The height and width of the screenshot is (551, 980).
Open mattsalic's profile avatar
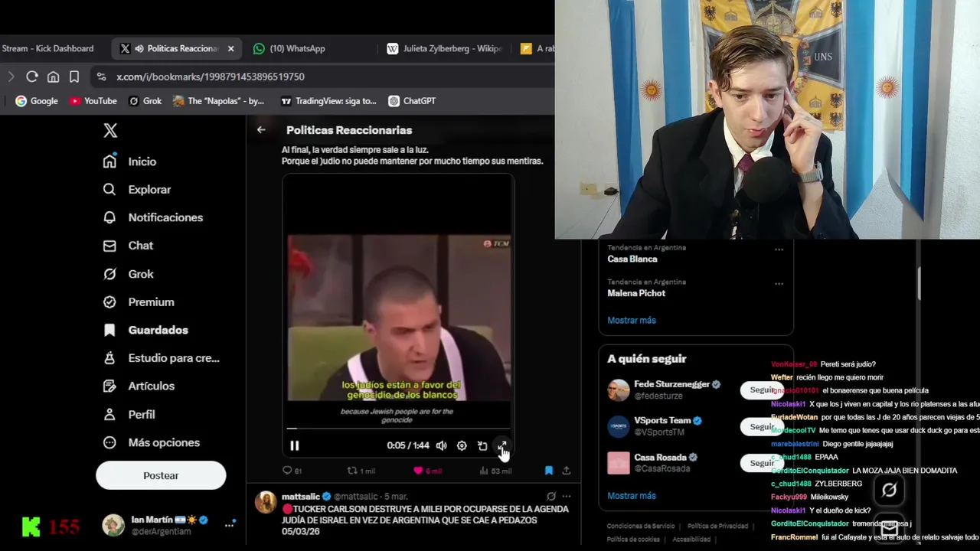pos(266,502)
